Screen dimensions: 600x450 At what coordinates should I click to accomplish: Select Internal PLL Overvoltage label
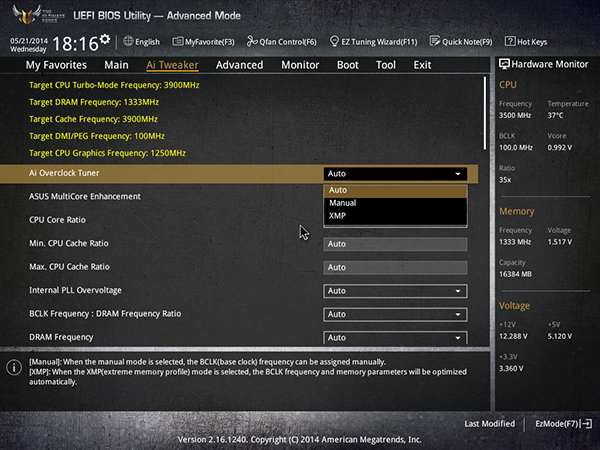(x=75, y=290)
